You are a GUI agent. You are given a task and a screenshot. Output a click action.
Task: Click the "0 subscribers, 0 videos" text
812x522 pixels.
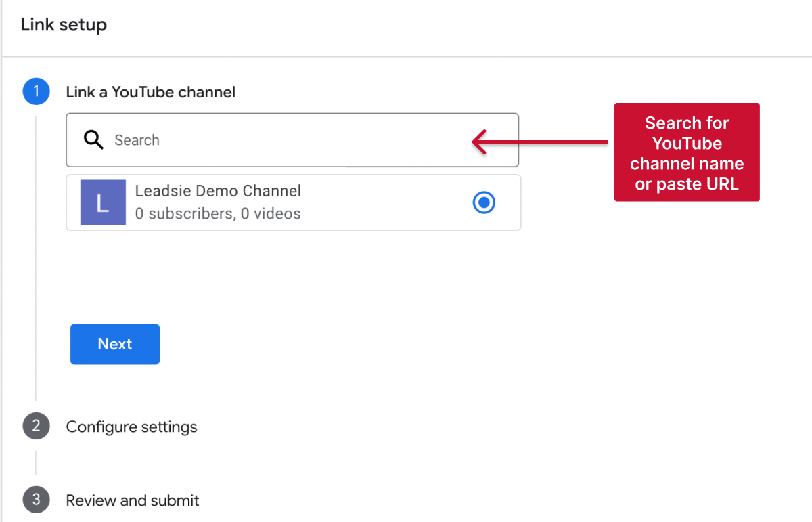[x=218, y=214]
